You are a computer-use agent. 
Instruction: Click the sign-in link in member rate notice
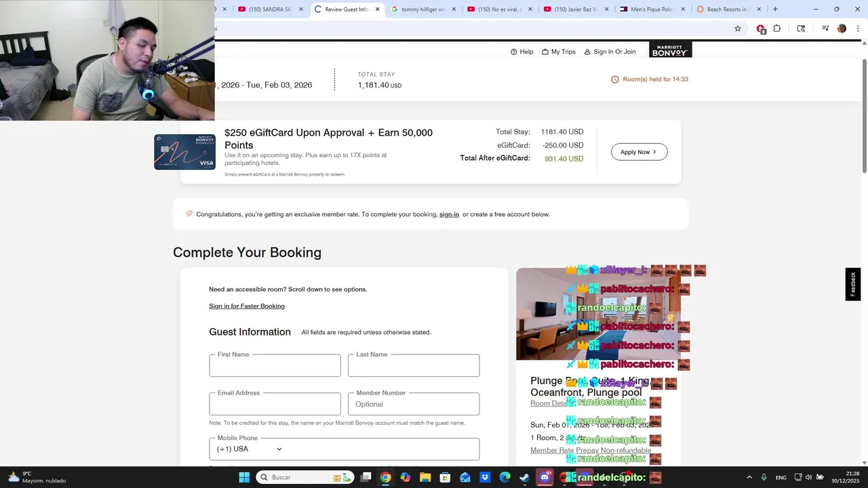pyautogui.click(x=449, y=214)
